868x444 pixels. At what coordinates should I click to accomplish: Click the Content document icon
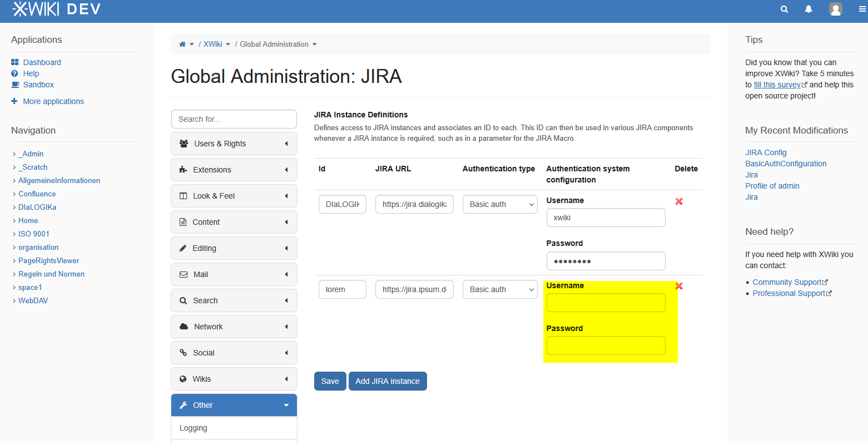(183, 222)
